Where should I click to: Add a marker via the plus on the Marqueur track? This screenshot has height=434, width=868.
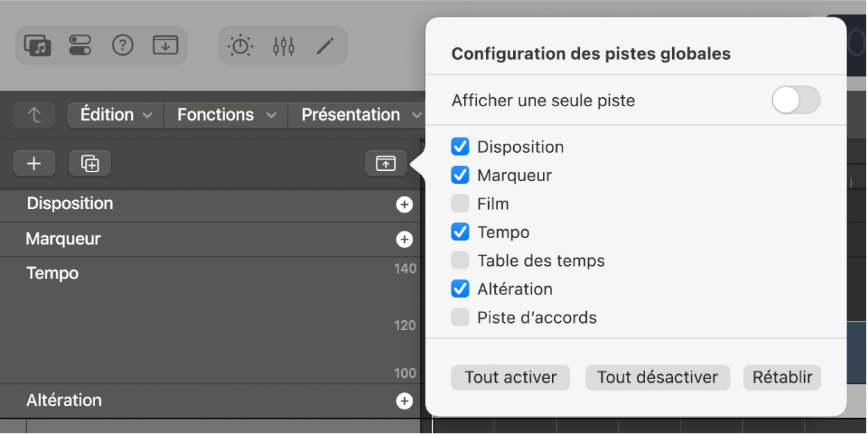(403, 239)
